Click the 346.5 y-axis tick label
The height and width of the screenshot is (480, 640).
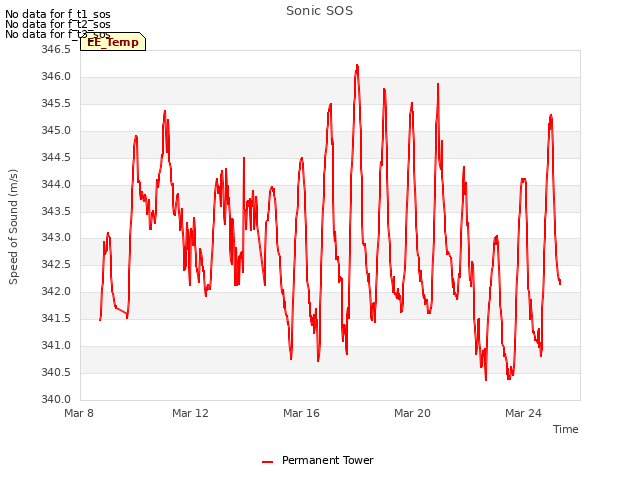[x=56, y=50]
